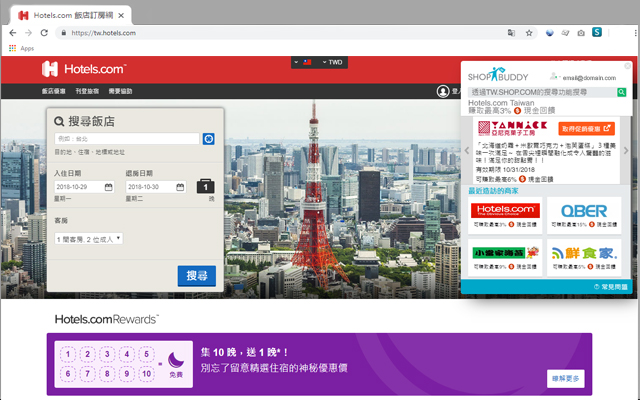Open the camera screenshot extension icon
This screenshot has height=400, width=640.
point(581,33)
